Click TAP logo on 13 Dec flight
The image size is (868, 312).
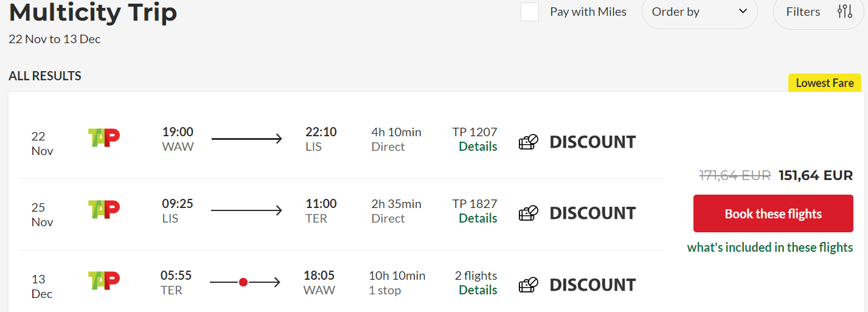click(x=104, y=280)
